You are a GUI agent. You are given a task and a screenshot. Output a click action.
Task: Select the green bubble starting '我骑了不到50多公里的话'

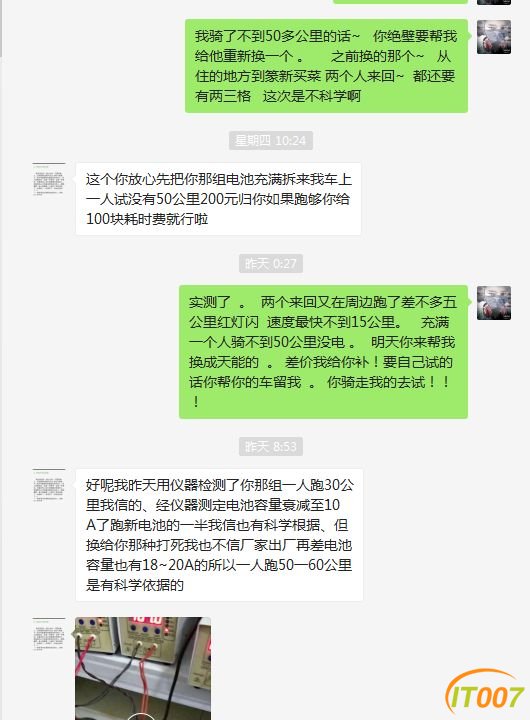pyautogui.click(x=327, y=66)
